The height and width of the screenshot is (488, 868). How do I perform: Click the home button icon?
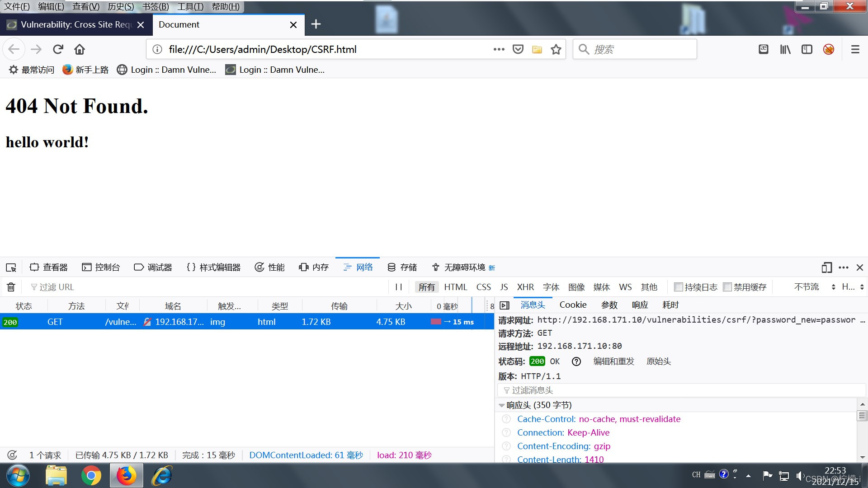pos(80,49)
